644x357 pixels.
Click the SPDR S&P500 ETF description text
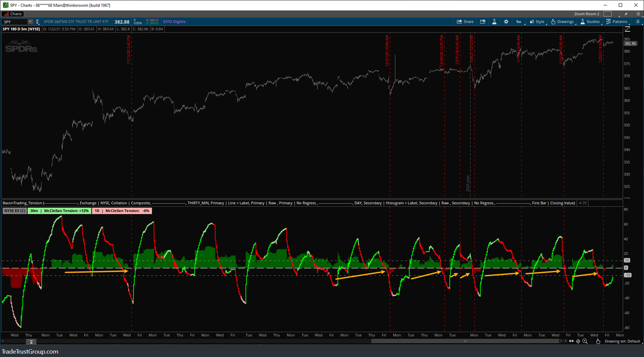[76, 22]
